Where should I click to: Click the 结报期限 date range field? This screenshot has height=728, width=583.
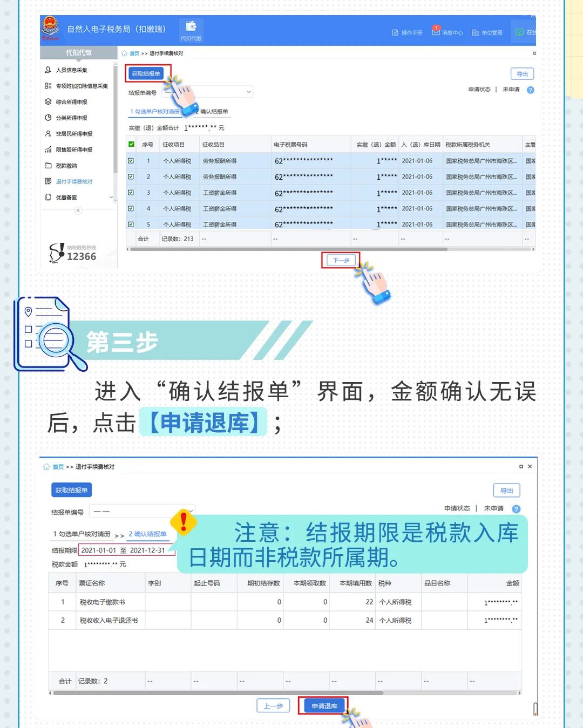[x=127, y=550]
